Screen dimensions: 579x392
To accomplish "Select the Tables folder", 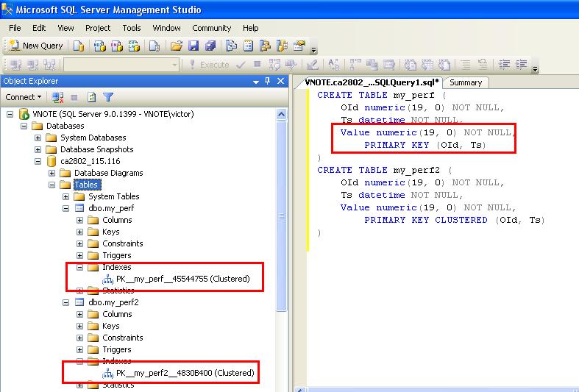I will [x=86, y=185].
